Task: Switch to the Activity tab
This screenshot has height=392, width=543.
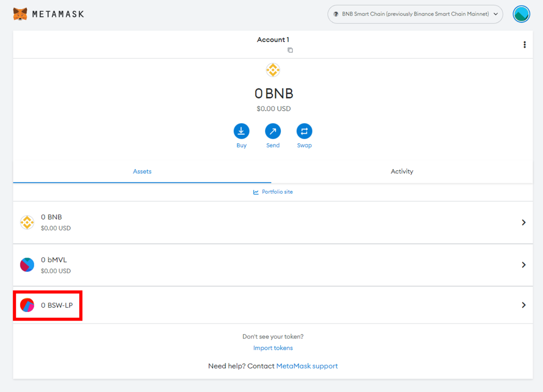Action: click(x=402, y=172)
